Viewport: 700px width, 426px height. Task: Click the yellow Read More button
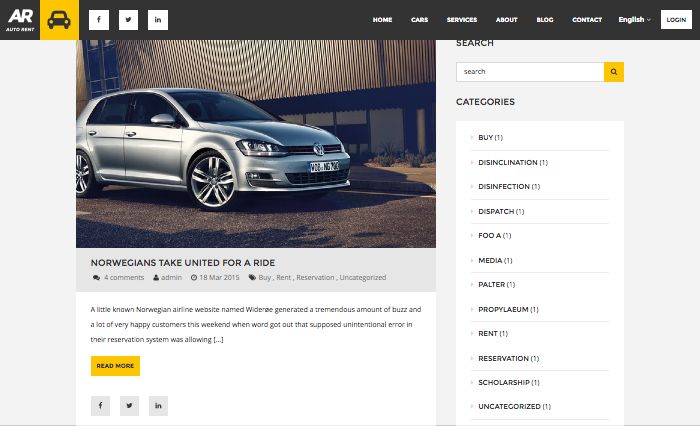(x=115, y=366)
